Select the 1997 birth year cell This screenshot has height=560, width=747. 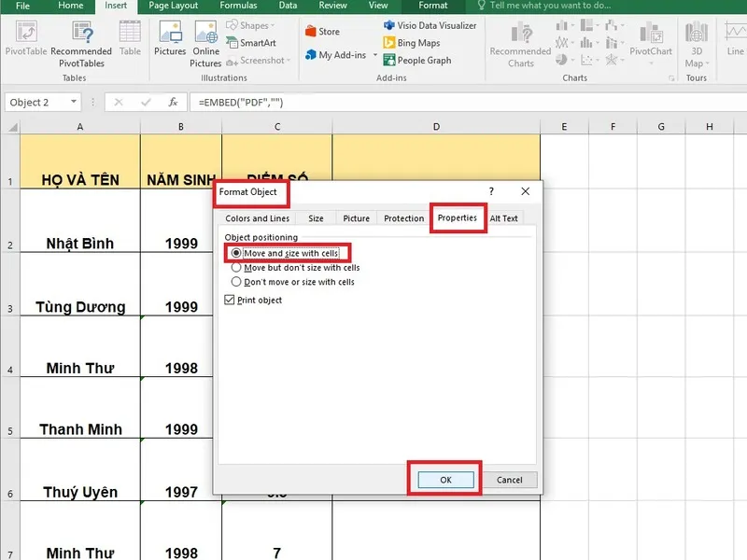[181, 469]
